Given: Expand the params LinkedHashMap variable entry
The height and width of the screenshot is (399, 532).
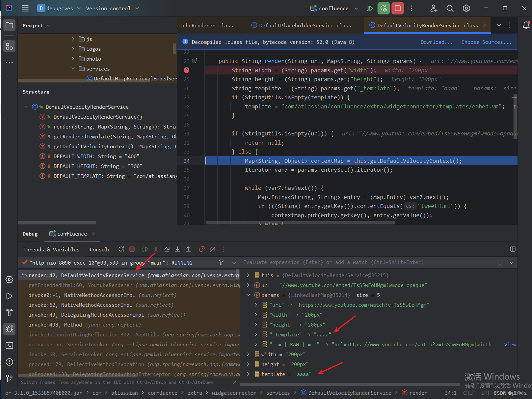Looking at the screenshot, I should pos(248,295).
